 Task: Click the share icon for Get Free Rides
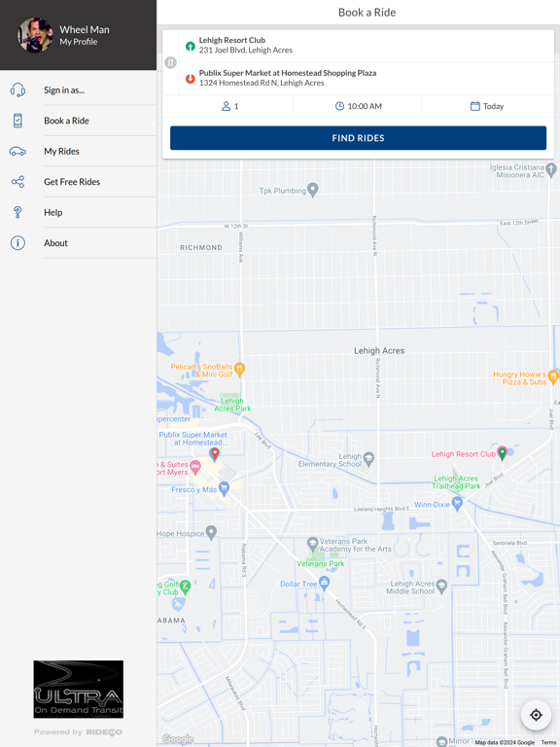point(17,182)
